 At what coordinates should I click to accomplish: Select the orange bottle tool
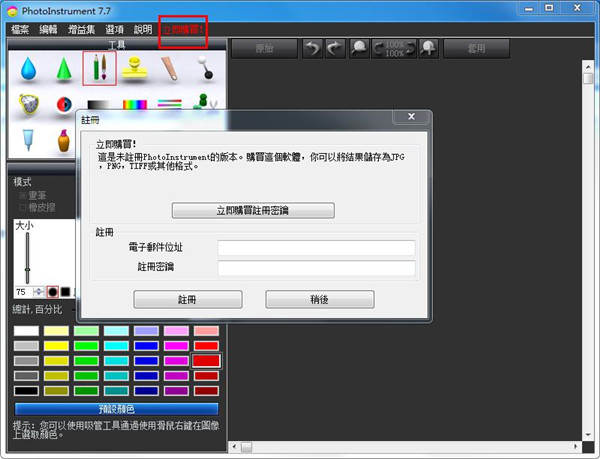(x=64, y=140)
